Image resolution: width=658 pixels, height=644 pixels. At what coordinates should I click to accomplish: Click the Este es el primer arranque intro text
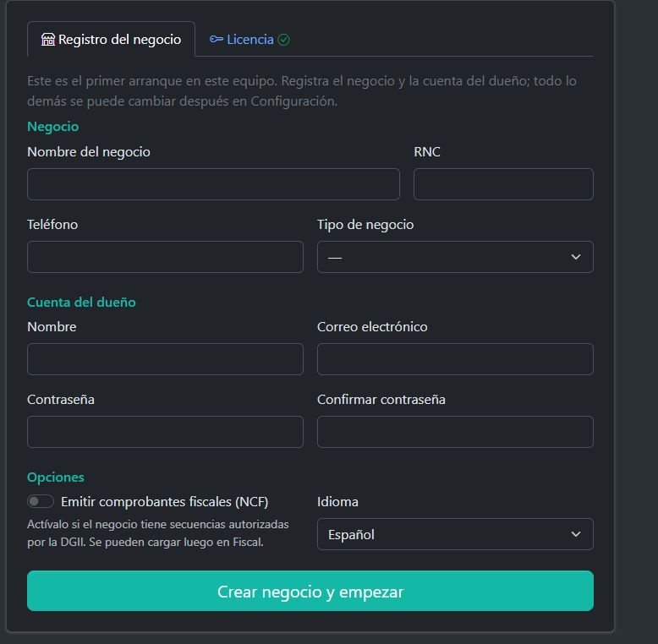tap(302, 91)
